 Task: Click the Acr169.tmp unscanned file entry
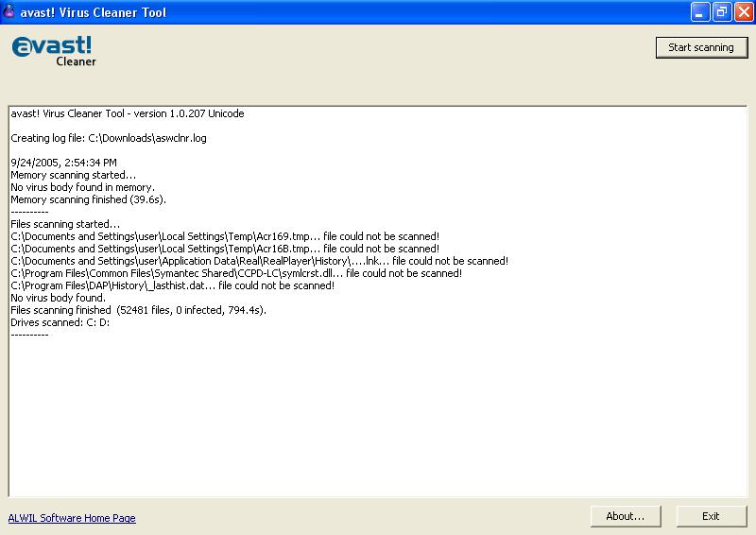[x=224, y=236]
